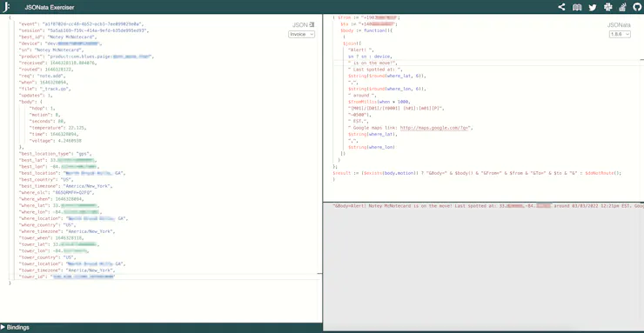The image size is (644, 333).
Task: Click the $body := function() line
Action: tap(366, 30)
